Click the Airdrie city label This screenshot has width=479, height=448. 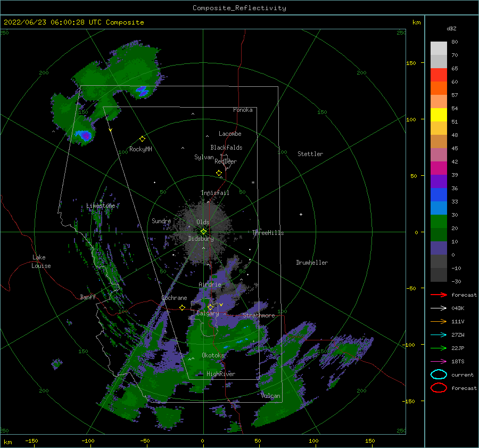coord(210,284)
